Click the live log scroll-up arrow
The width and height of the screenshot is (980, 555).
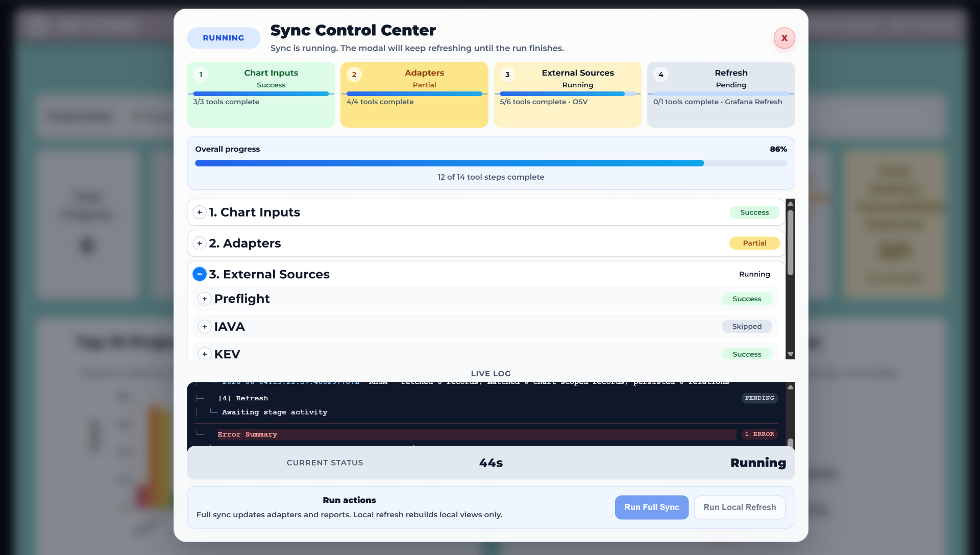(790, 388)
